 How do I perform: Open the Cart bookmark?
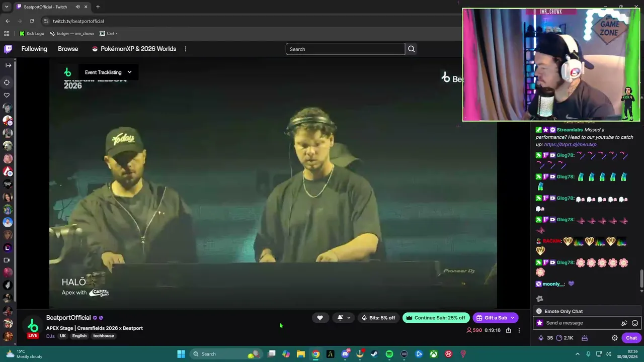point(108,34)
